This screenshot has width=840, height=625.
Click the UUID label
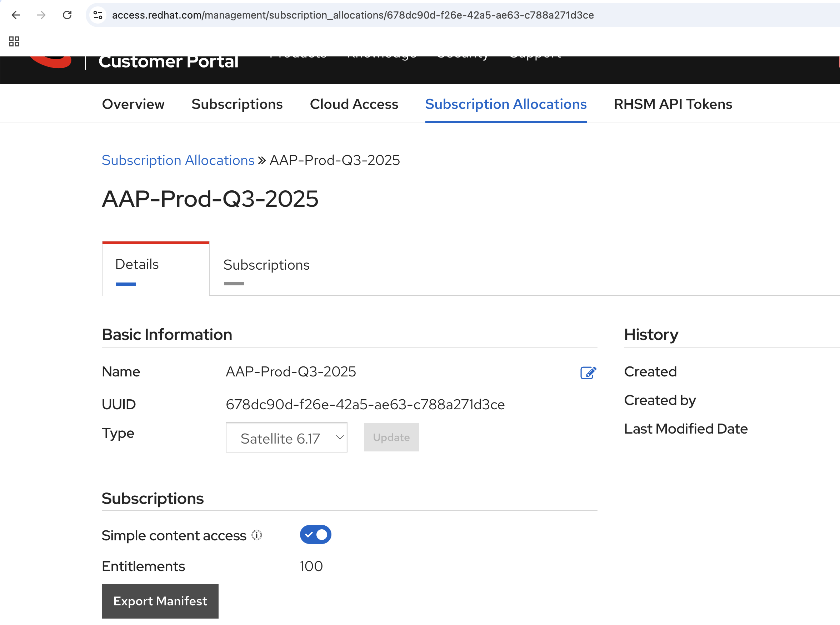point(119,405)
